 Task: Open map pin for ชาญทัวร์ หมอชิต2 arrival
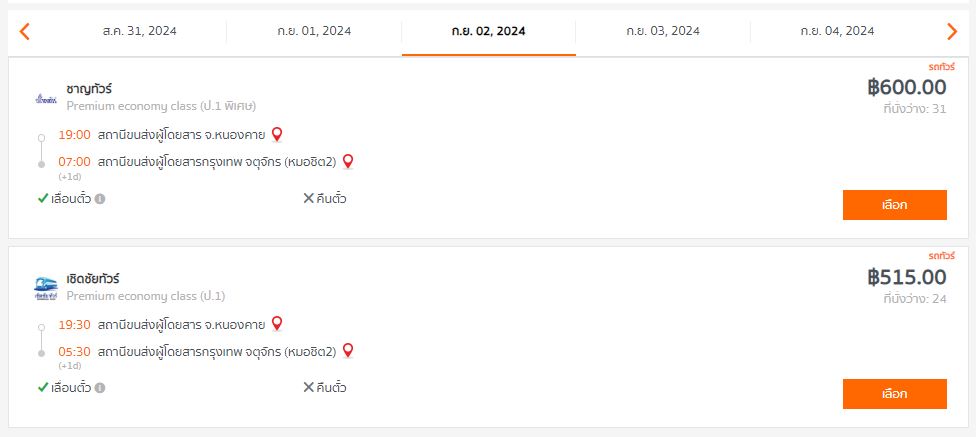pyautogui.click(x=348, y=162)
